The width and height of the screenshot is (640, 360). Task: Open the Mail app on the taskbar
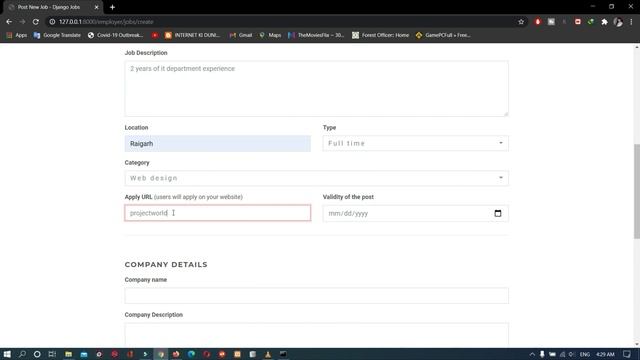click(84, 354)
